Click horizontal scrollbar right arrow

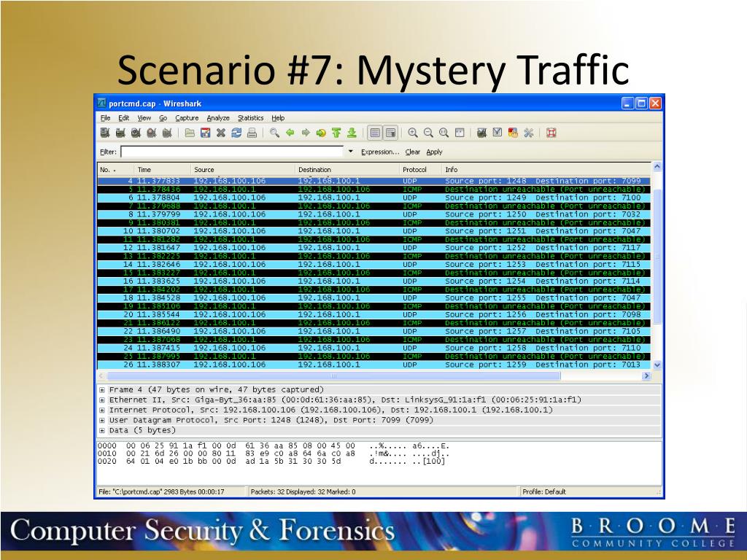point(646,376)
